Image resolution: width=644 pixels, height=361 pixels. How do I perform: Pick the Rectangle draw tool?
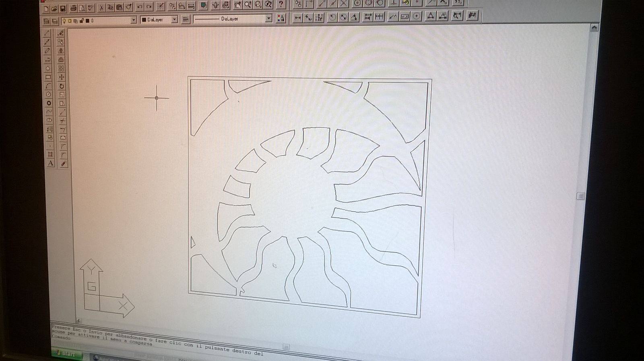click(x=48, y=77)
